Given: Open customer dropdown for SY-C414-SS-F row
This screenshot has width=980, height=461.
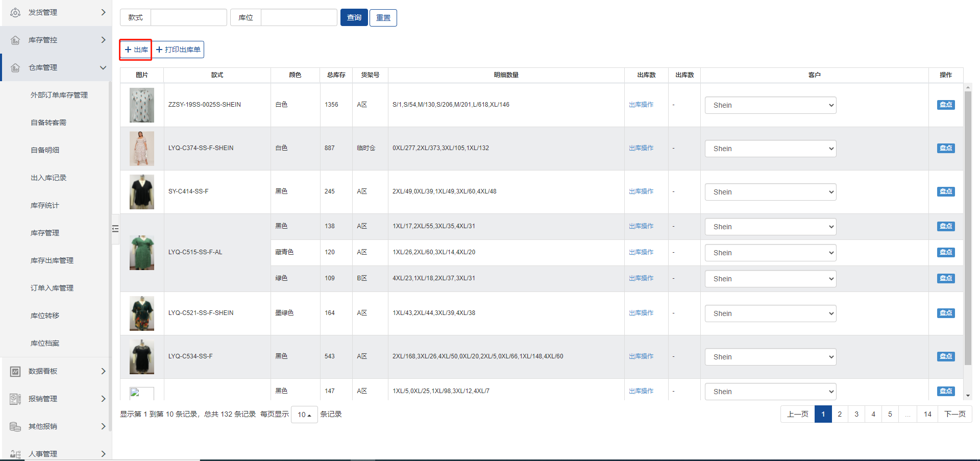Looking at the screenshot, I should (x=770, y=192).
